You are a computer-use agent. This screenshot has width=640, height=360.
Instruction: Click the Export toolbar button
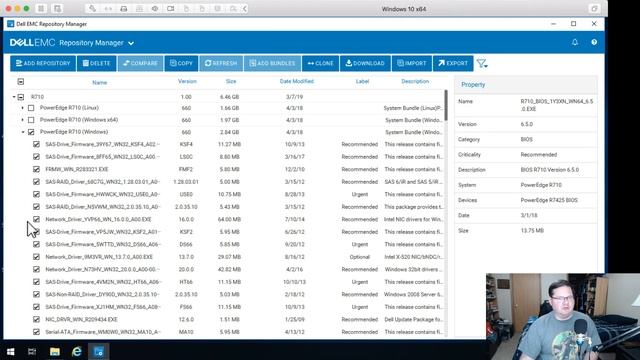(453, 63)
